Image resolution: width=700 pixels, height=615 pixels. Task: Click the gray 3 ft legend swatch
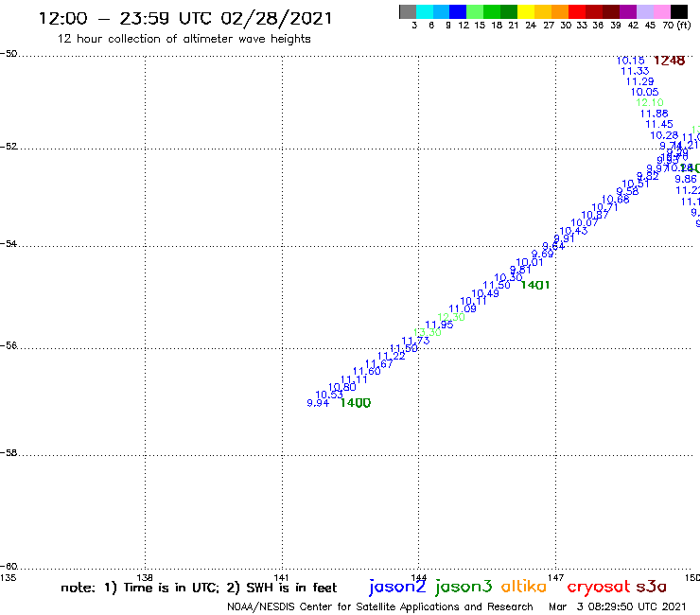pos(408,11)
